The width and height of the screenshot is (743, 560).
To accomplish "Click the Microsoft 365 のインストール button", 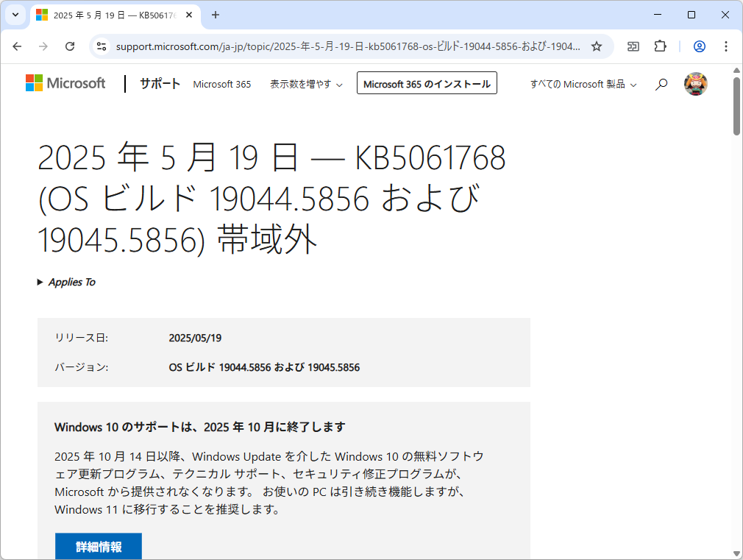I will [x=427, y=83].
